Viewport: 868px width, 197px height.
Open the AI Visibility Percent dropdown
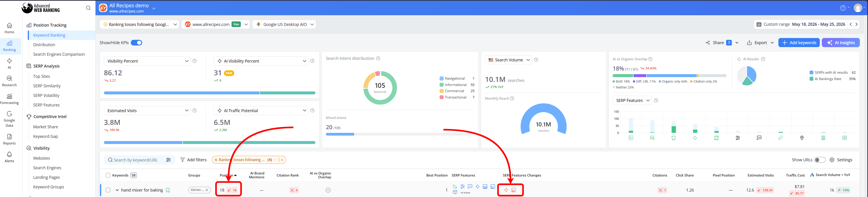(x=261, y=61)
